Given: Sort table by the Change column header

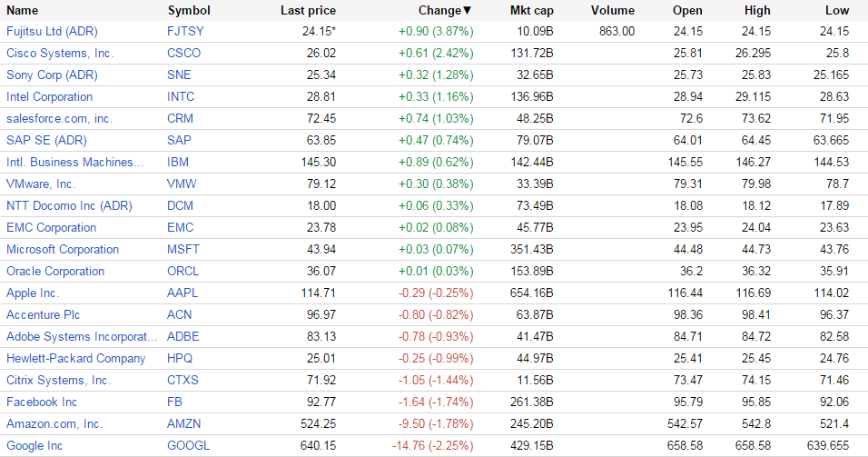Looking at the screenshot, I should 444,11.
